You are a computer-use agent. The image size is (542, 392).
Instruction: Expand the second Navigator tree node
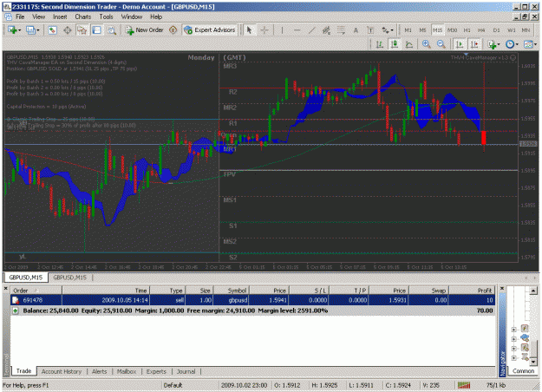pyautogui.click(x=513, y=339)
